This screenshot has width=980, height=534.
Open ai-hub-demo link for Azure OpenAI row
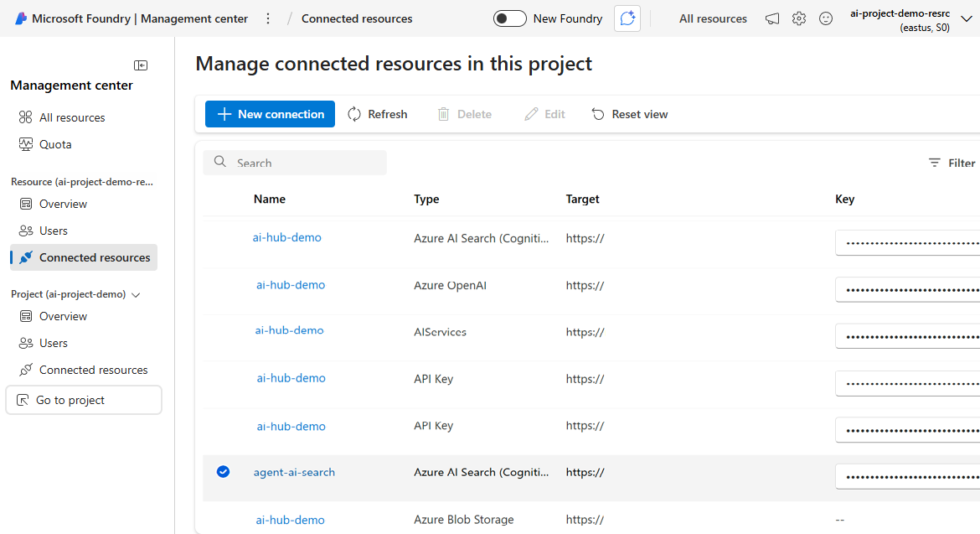[291, 284]
